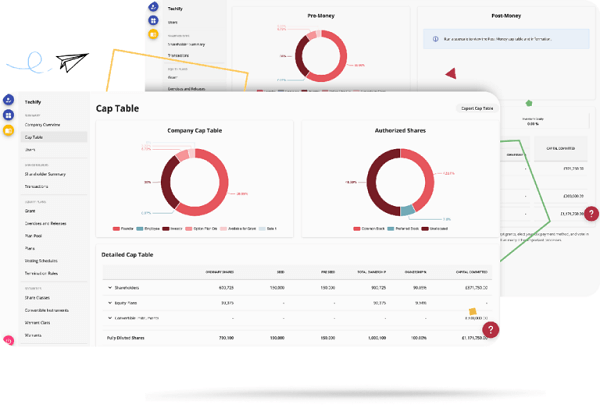Viewport: 600px width, 408px height.
Task: Open Exercises and Releases in the sidebar
Action: point(46,224)
